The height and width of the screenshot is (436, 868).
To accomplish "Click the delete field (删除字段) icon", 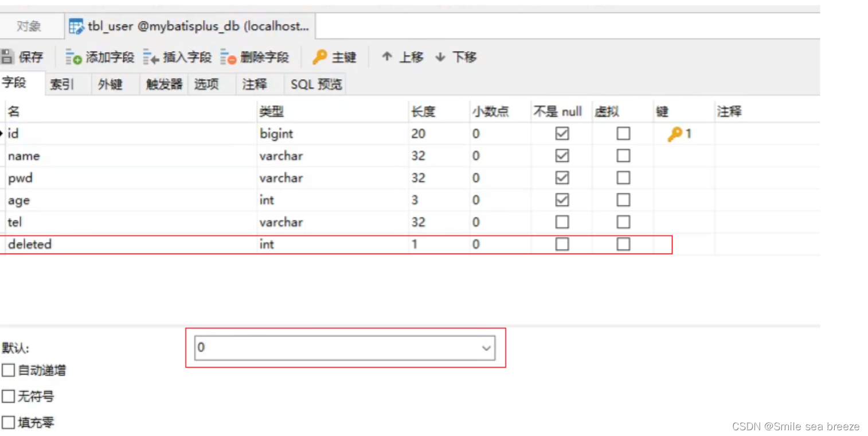I will click(229, 57).
